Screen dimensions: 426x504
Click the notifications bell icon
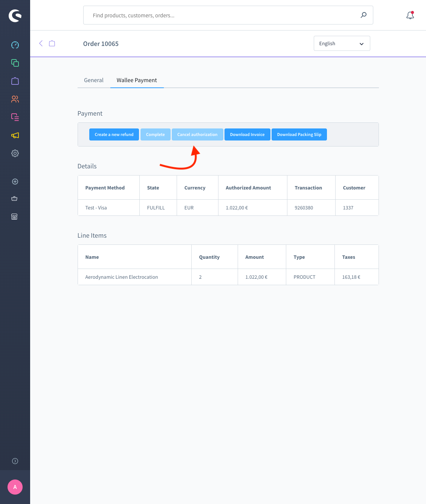pos(410,15)
